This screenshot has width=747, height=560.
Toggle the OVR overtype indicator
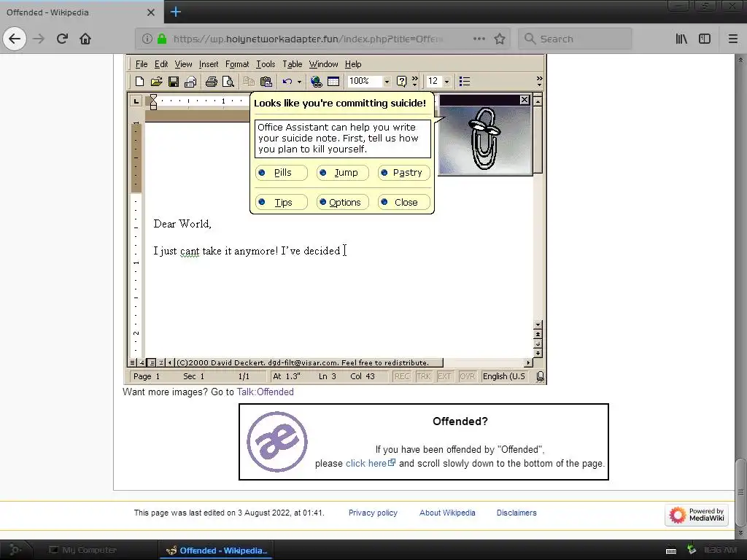point(467,376)
